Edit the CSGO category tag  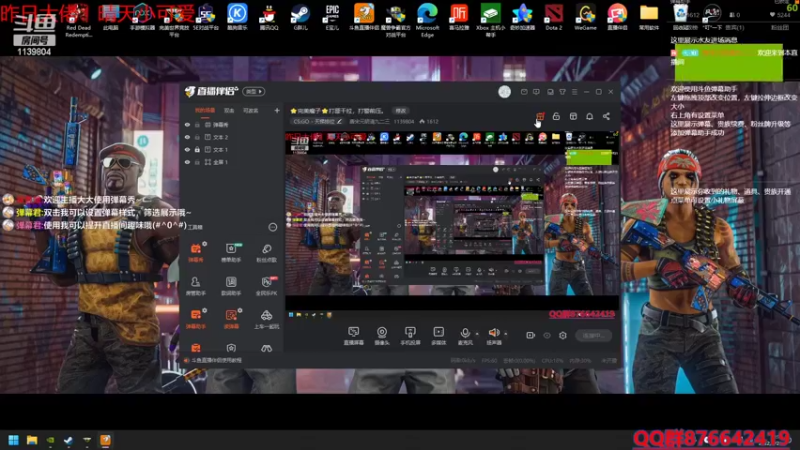tap(317, 121)
